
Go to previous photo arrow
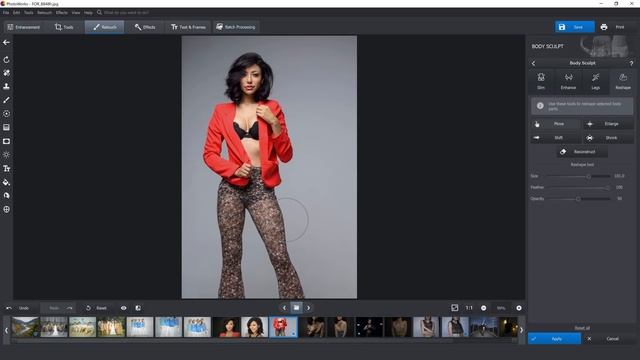point(284,308)
